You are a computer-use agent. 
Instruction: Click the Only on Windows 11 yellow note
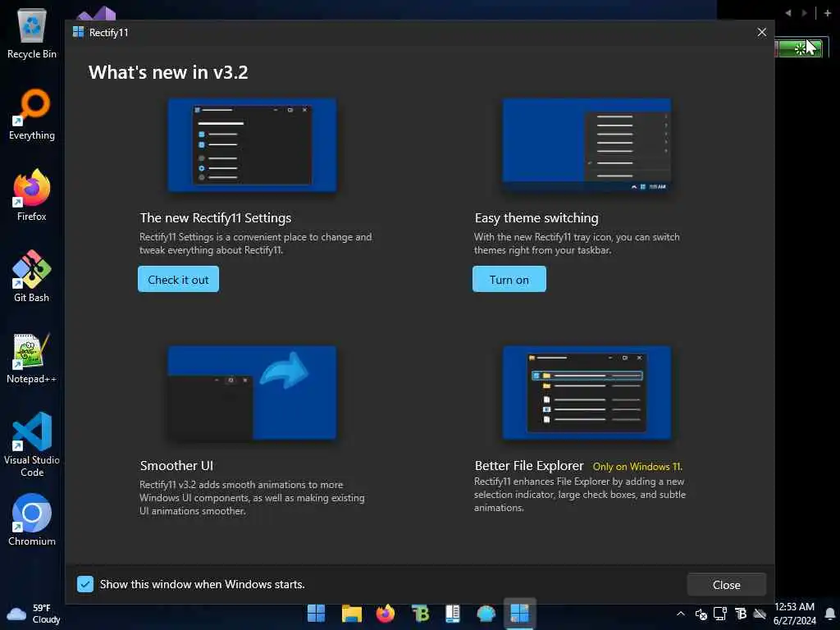coord(637,467)
